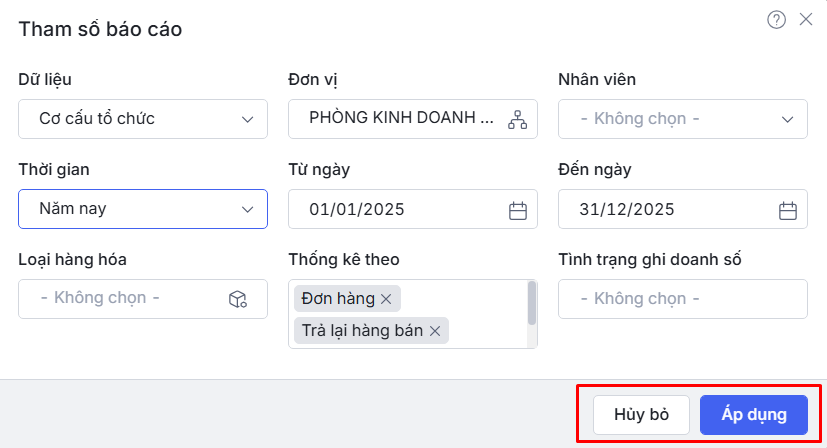
Task: Click the Đến ngày date field
Action: click(670, 210)
